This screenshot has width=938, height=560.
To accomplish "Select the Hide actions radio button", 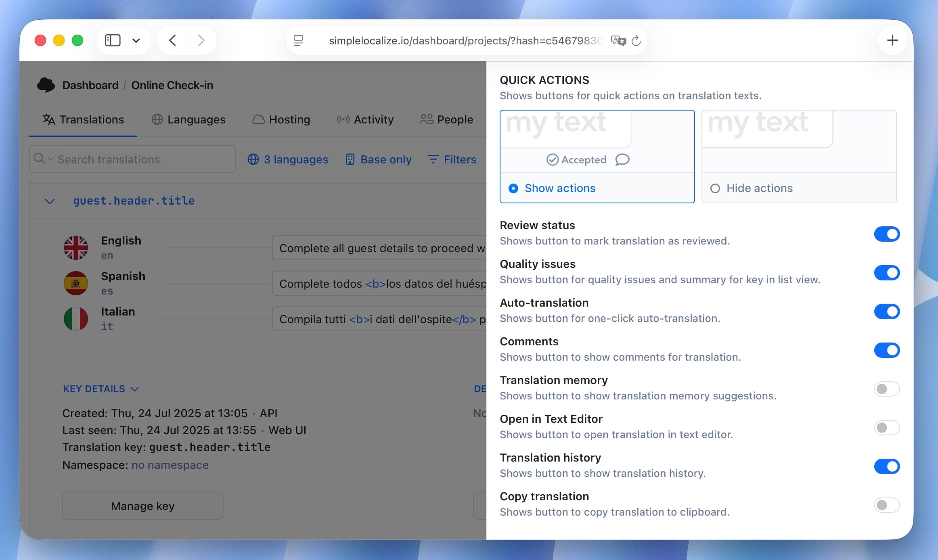I will pyautogui.click(x=715, y=188).
